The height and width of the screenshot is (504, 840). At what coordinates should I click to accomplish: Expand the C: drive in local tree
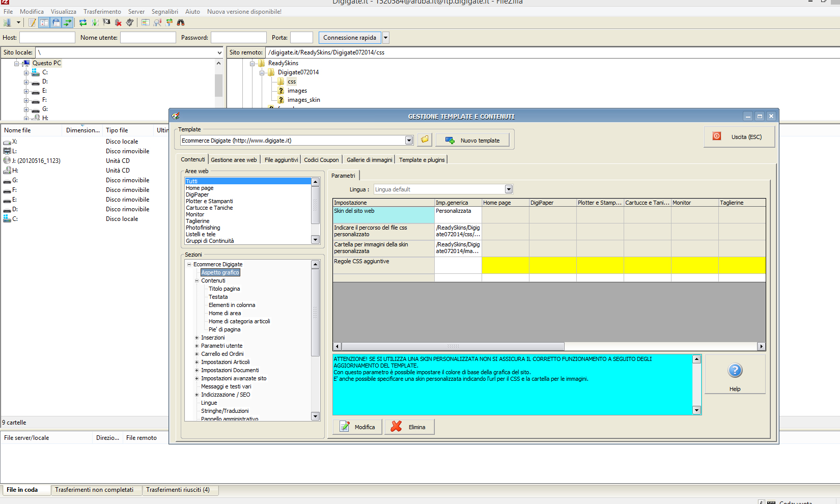pos(26,73)
